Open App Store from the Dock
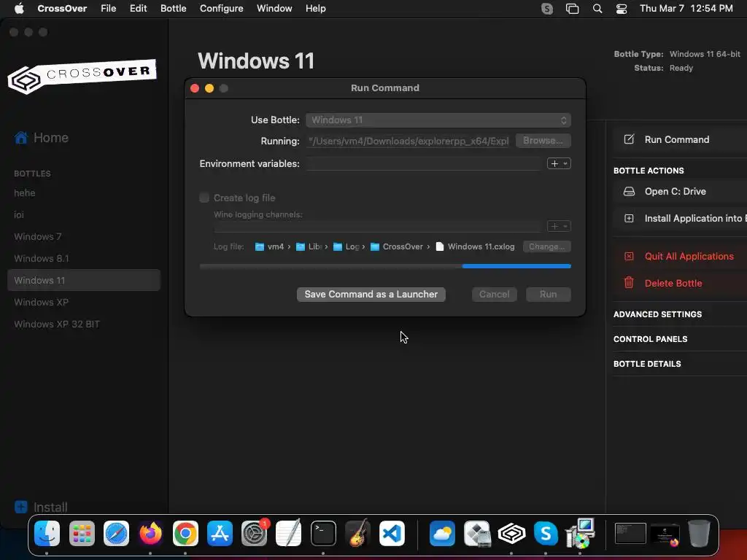 click(220, 533)
